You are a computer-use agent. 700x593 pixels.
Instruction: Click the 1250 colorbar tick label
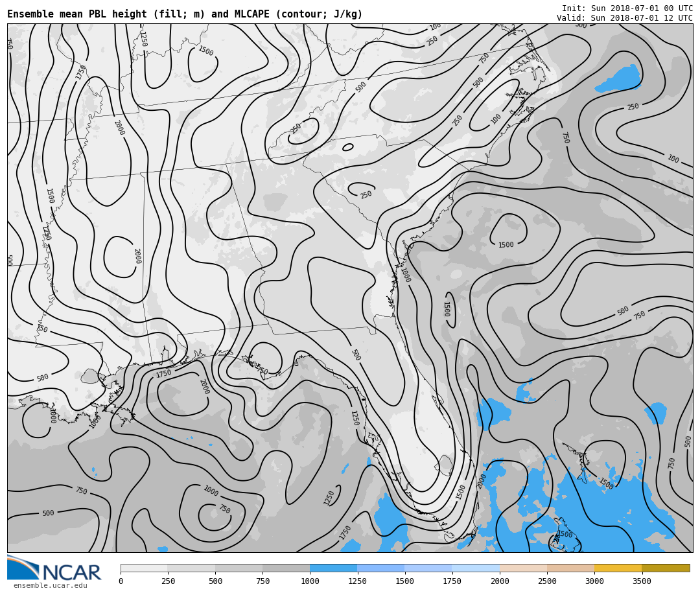tap(357, 581)
